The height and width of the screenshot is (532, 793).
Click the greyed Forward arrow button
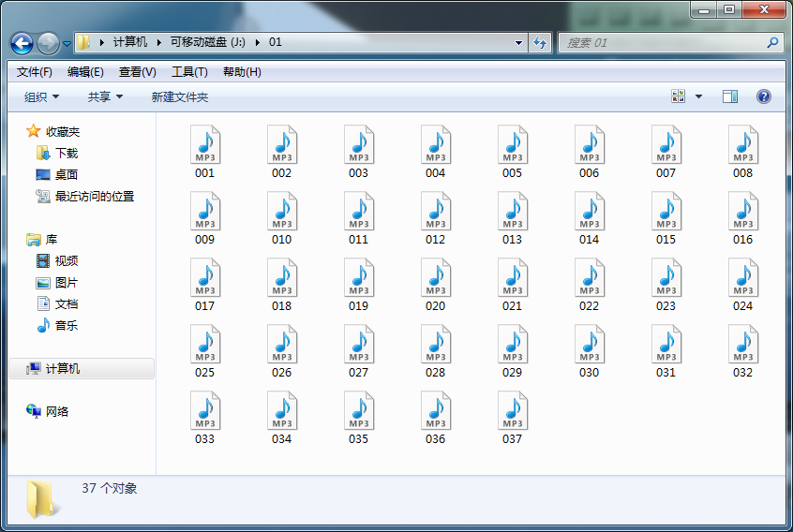(x=48, y=43)
